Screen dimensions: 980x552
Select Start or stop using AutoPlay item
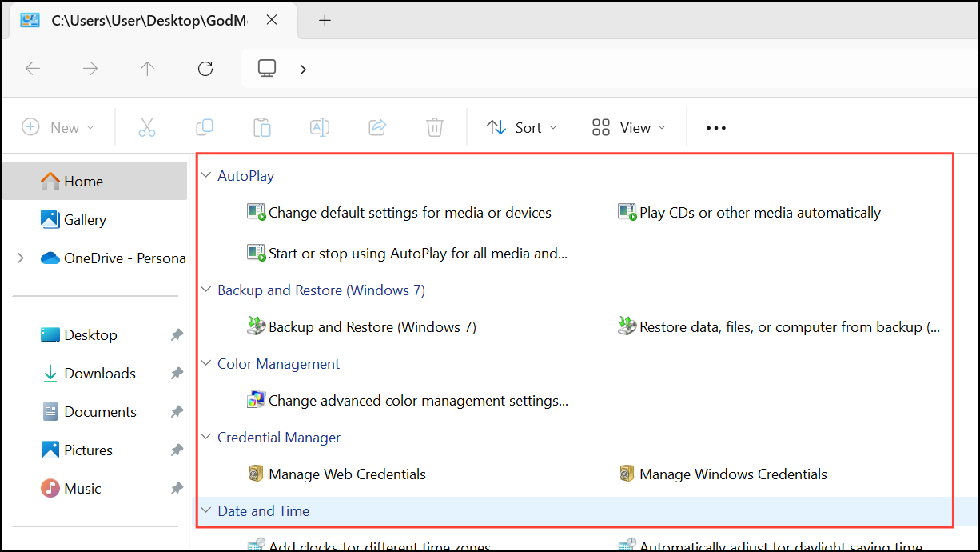tap(408, 254)
